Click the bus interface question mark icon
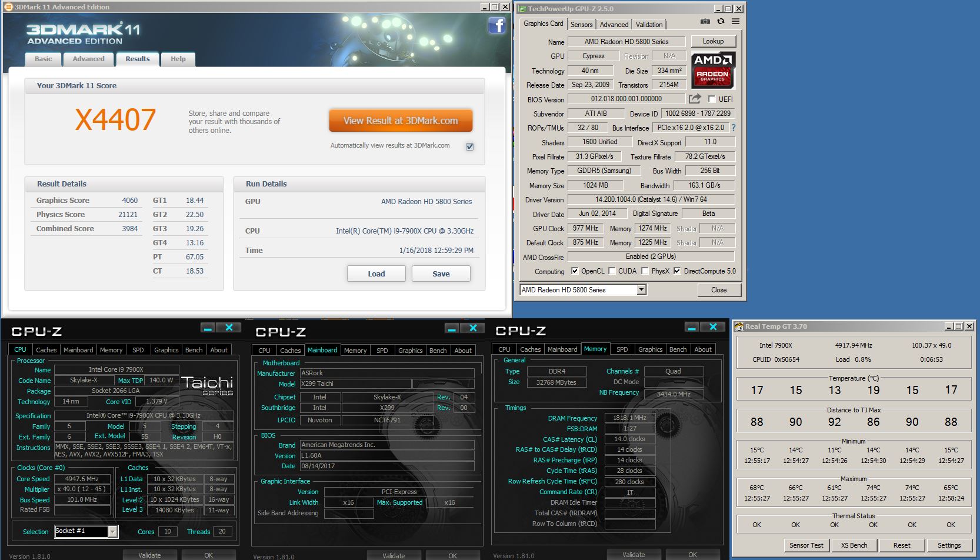 [733, 128]
